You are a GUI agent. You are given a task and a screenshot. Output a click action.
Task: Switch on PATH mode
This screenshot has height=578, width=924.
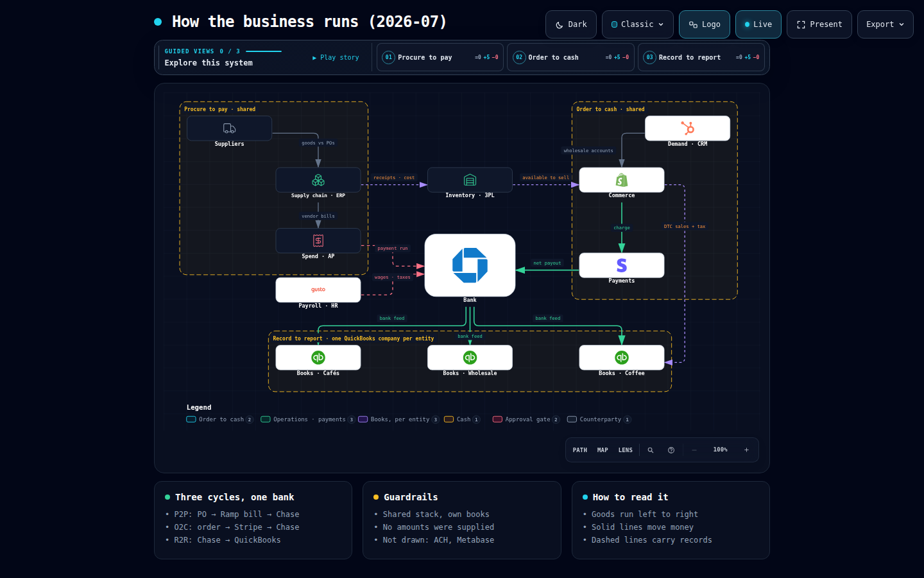580,450
